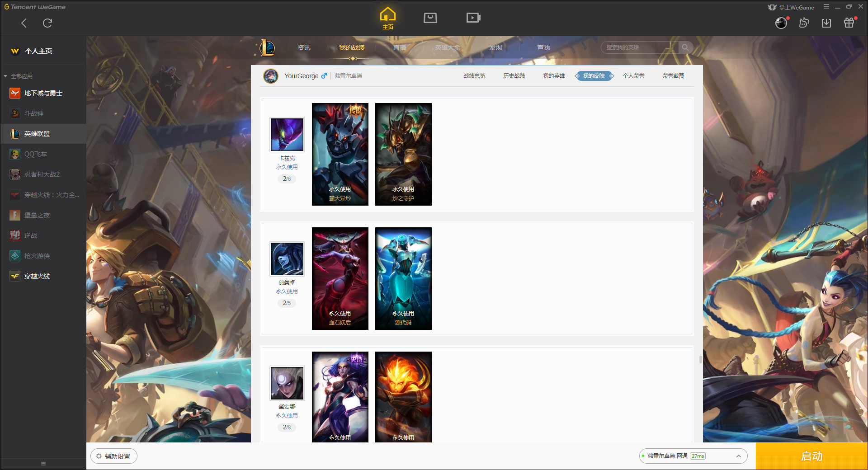Open 个人主页 in the sidebar
Image resolution: width=868 pixels, height=470 pixels.
point(43,51)
